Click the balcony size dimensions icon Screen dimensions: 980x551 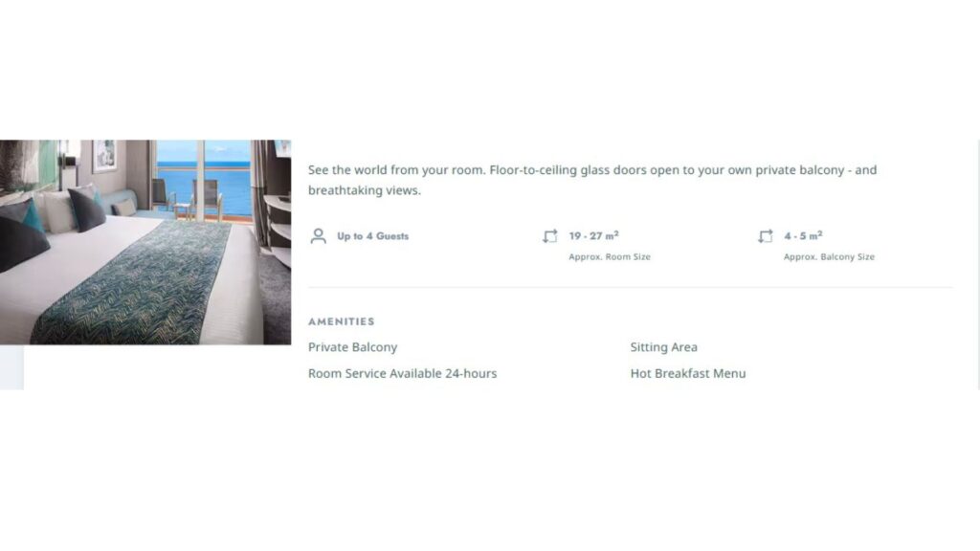point(766,236)
